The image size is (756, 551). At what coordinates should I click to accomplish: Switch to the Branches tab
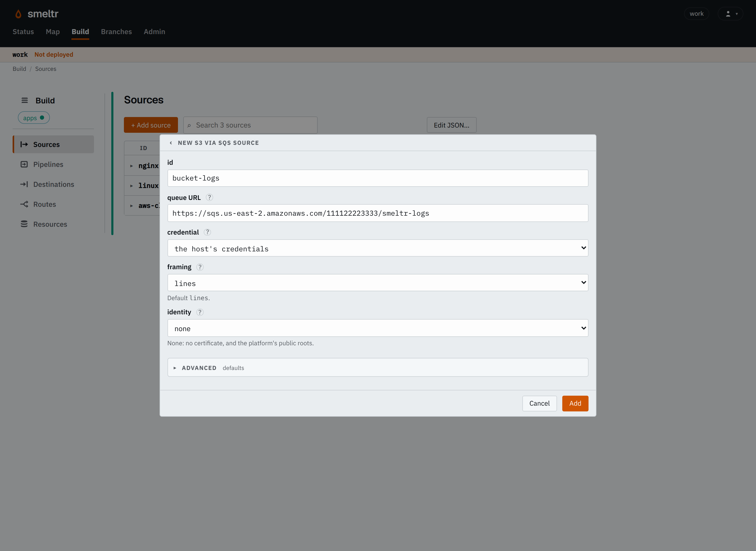tap(117, 32)
